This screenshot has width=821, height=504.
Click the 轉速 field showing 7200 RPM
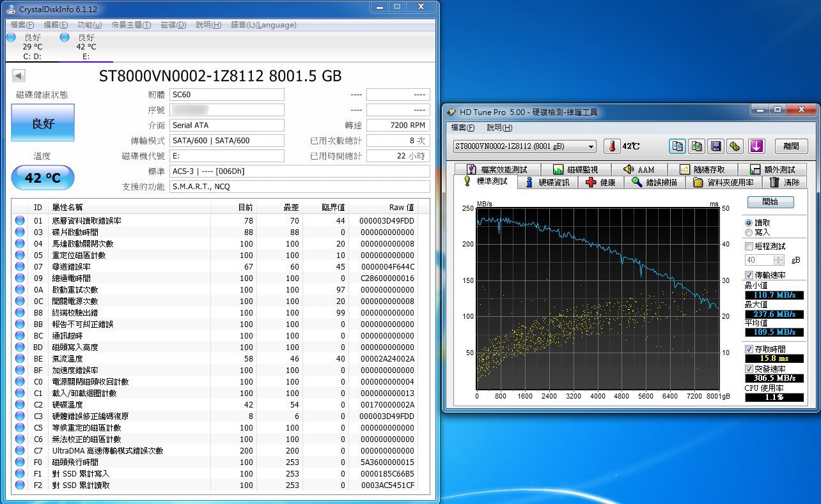398,125
